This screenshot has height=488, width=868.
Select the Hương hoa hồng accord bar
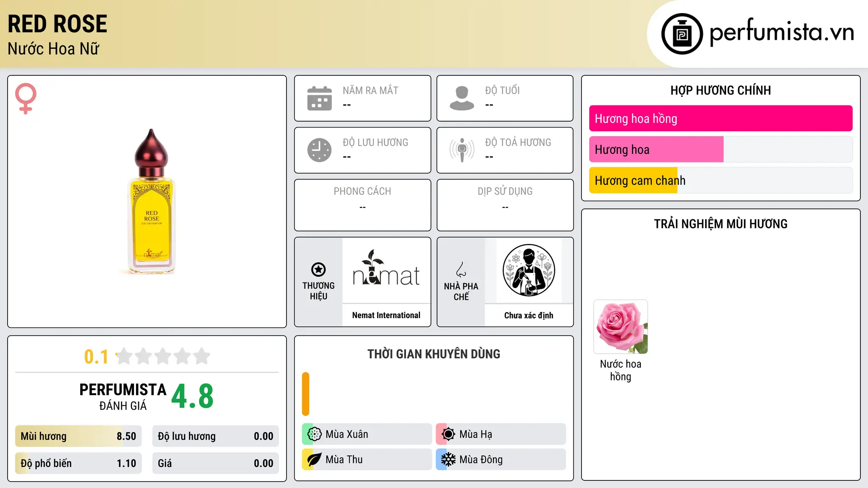point(721,119)
